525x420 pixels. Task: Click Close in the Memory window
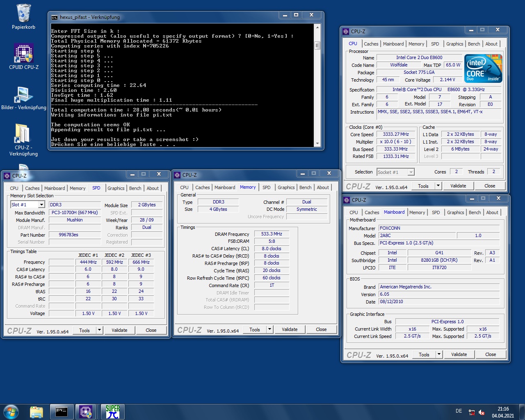coord(321,329)
